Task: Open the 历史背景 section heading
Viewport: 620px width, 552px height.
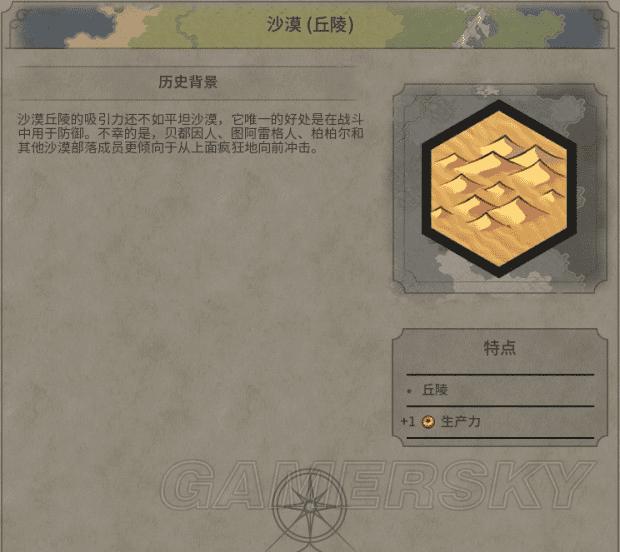Action: [188, 82]
